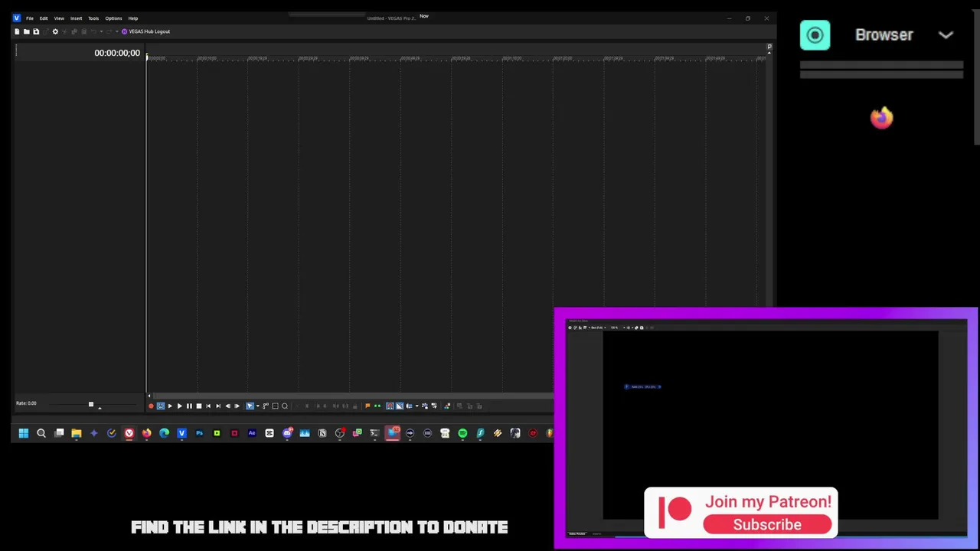Pause playback with the Pause button
The image size is (980, 551).
point(189,406)
